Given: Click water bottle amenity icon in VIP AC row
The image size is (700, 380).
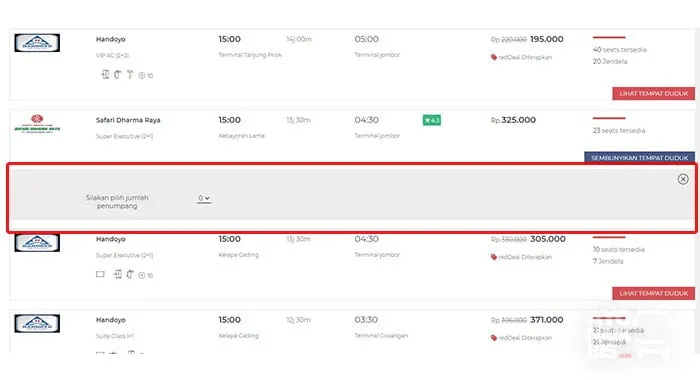Looking at the screenshot, I should [x=117, y=75].
